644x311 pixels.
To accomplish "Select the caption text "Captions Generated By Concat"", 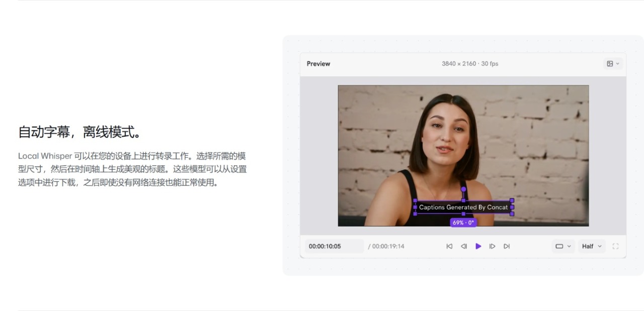I will (463, 207).
